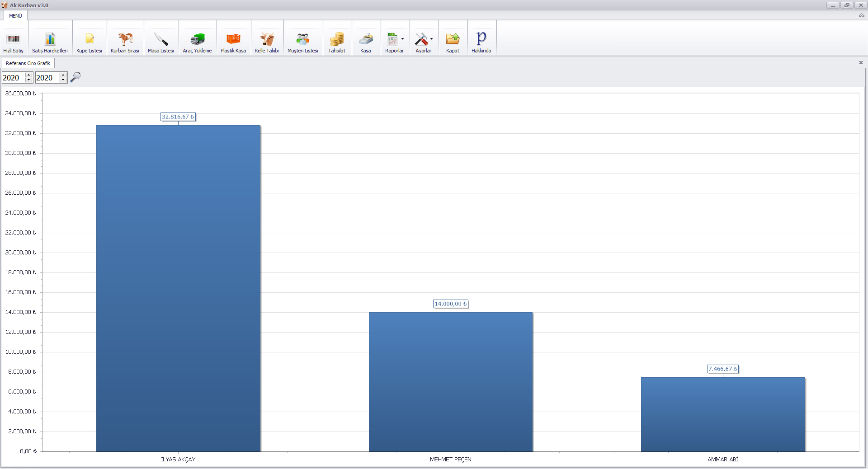Decrease the second year spinner value
The width and height of the screenshot is (868, 469).
[63, 80]
